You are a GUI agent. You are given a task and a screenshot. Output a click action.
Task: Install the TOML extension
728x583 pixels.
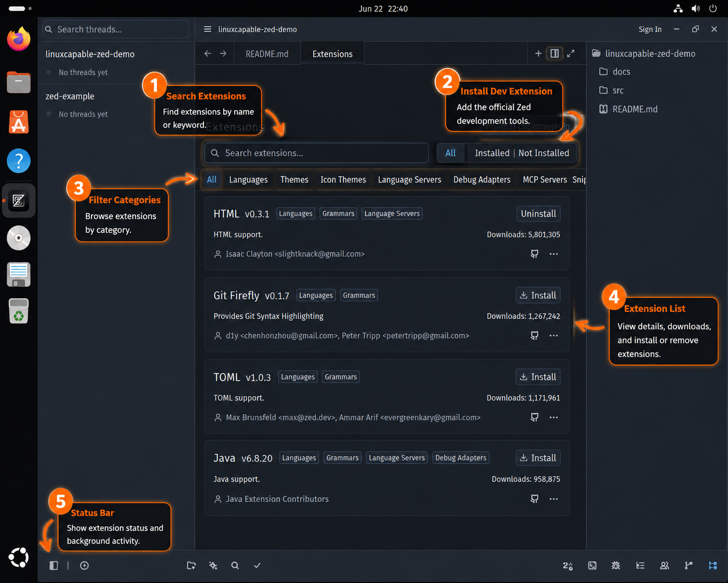click(538, 377)
